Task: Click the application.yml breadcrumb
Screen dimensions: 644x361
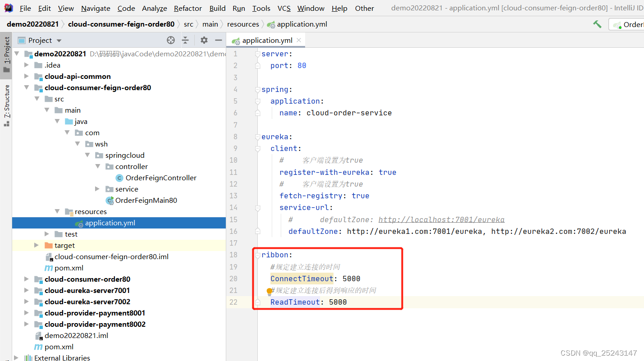Action: 297,24
